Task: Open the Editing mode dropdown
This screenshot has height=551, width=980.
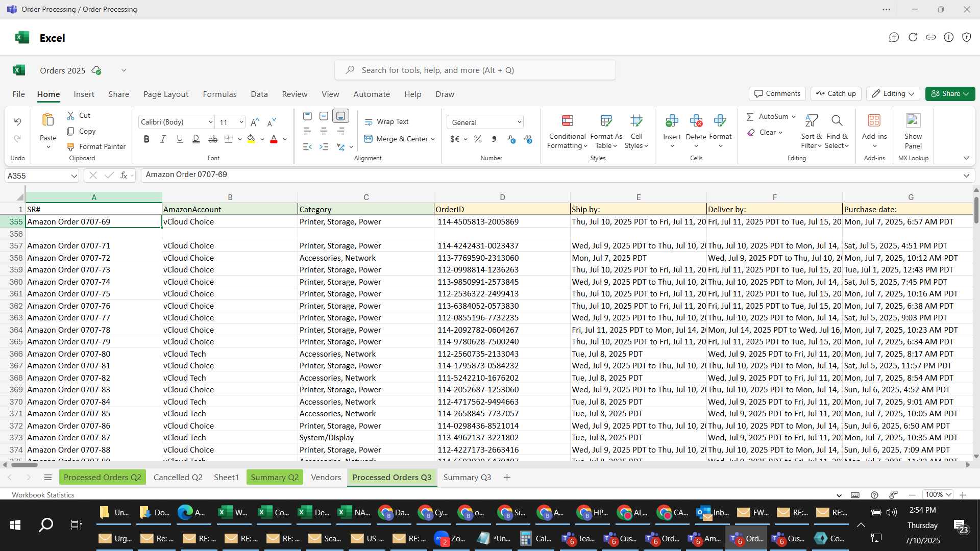Action: point(893,94)
